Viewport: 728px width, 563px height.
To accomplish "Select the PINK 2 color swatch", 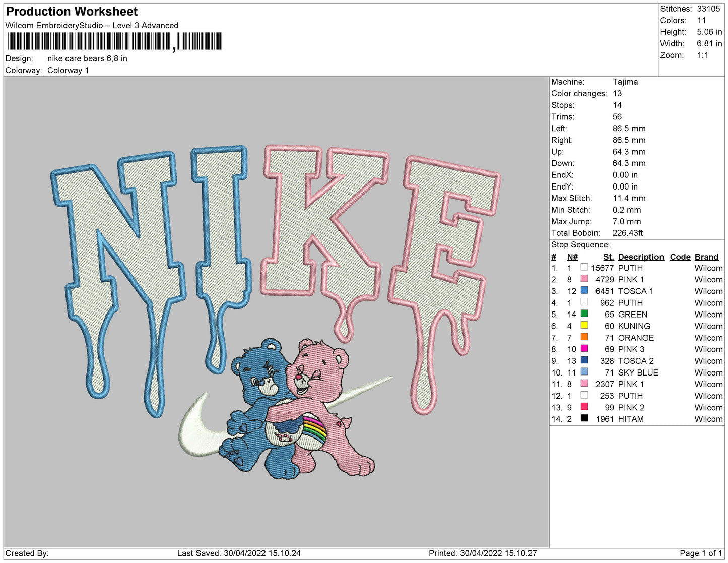I will 584,407.
